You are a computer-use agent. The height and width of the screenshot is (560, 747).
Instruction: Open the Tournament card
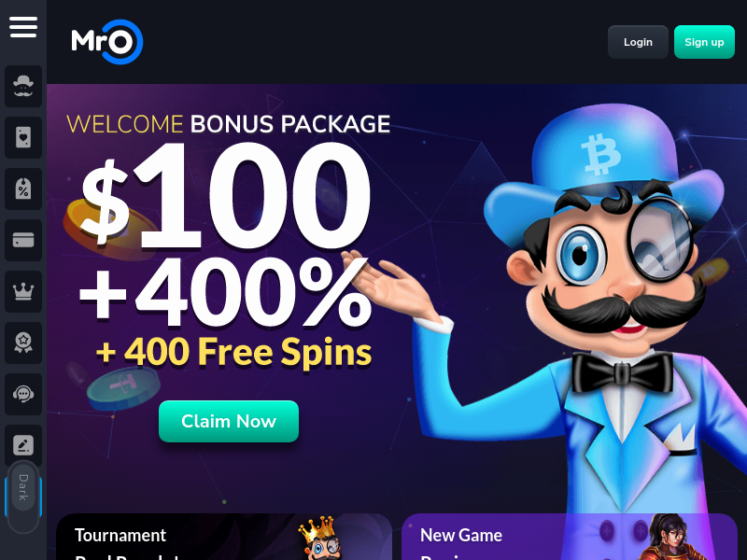click(x=224, y=537)
